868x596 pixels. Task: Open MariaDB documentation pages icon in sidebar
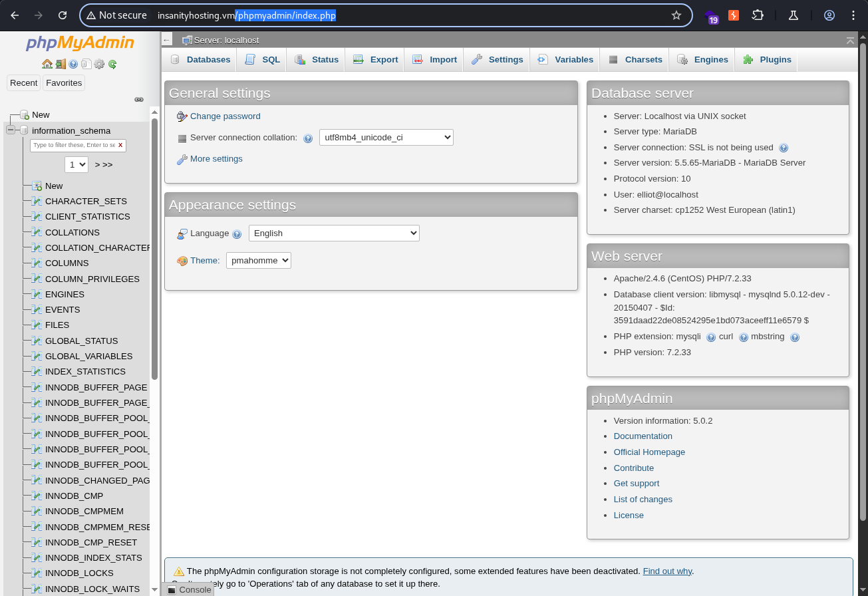[86, 65]
